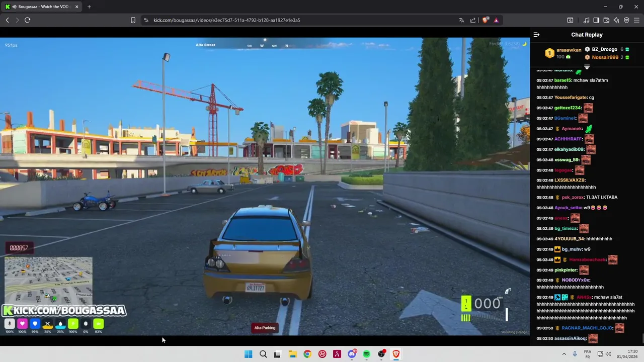Collapse the Chat Replay panel icon

tap(536, 35)
